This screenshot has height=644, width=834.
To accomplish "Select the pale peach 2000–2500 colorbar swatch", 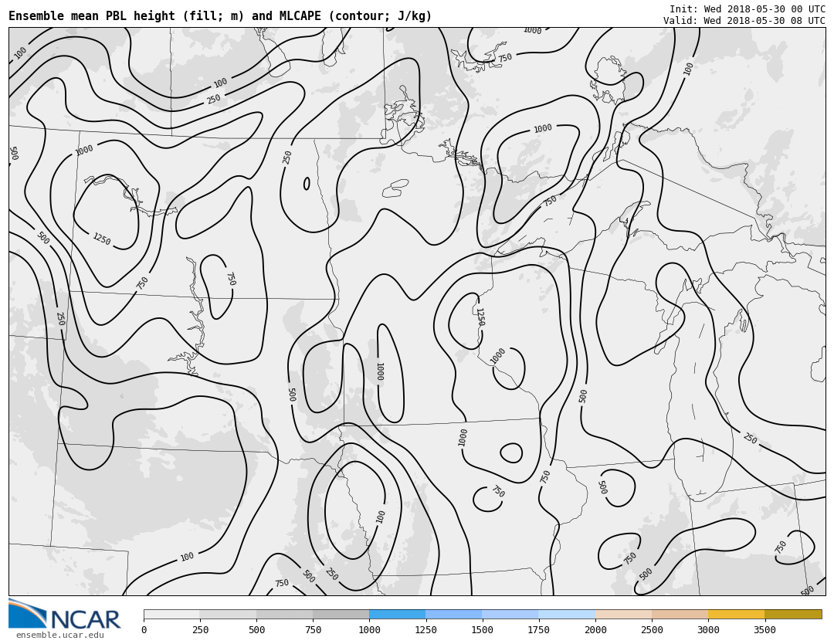I will point(623,614).
